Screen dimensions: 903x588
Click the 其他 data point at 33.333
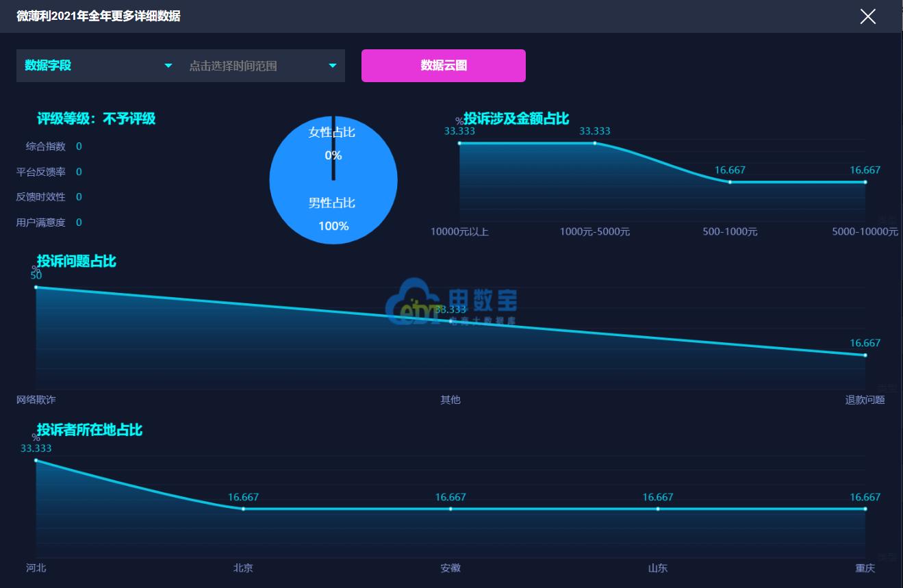pyautogui.click(x=450, y=321)
